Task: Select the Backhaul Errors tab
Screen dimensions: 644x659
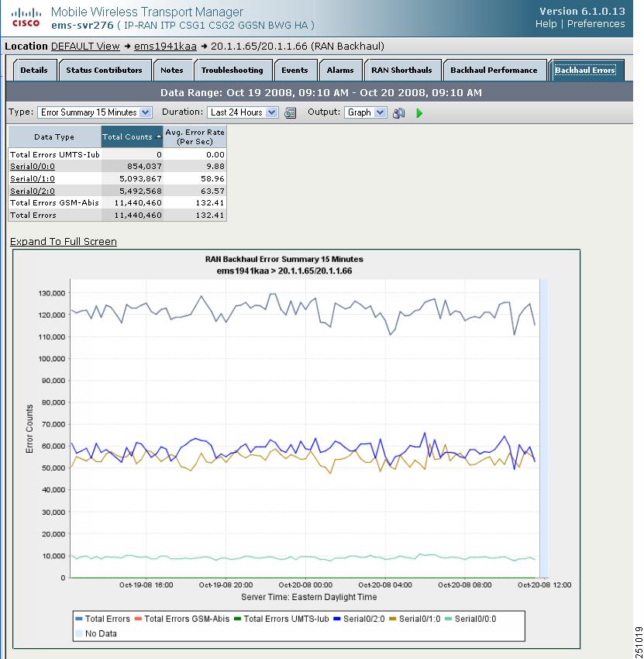Action: coord(585,71)
